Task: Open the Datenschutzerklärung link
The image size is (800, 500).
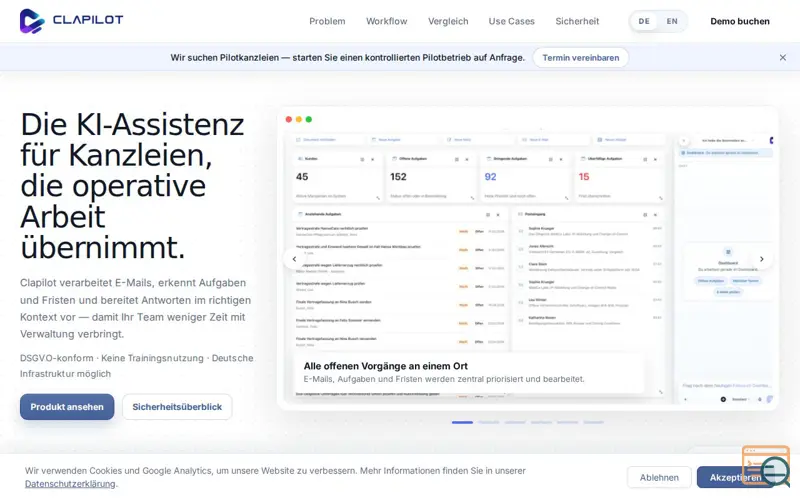Action: click(70, 484)
